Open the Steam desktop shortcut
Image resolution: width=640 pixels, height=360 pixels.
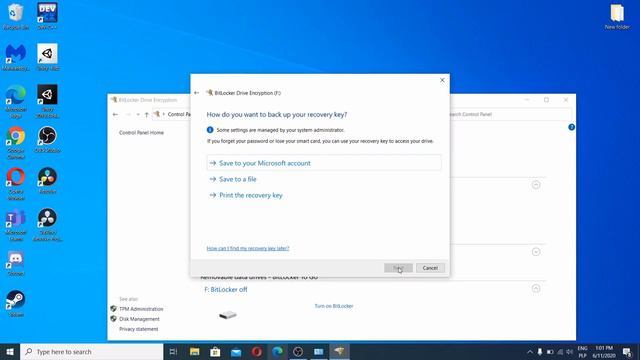pyautogui.click(x=16, y=304)
